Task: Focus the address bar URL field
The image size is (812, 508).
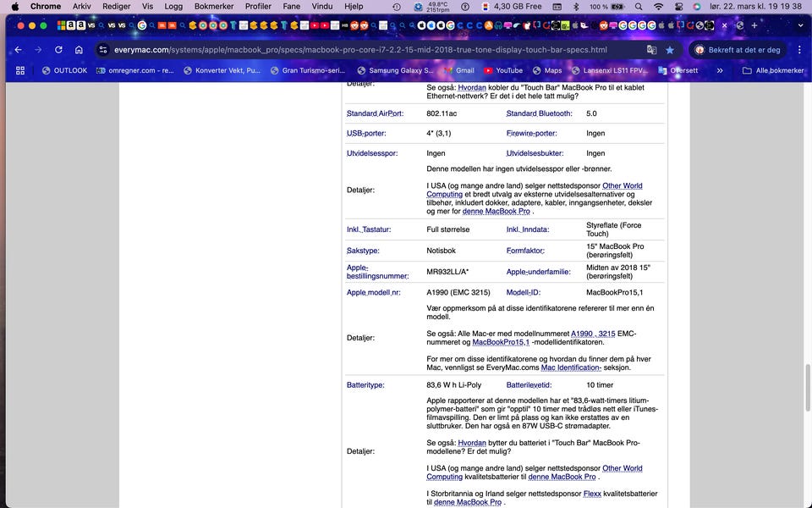Action: (x=360, y=50)
